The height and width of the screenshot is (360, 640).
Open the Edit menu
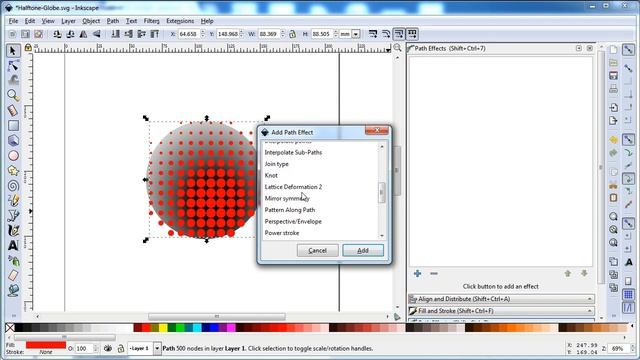[x=30, y=21]
